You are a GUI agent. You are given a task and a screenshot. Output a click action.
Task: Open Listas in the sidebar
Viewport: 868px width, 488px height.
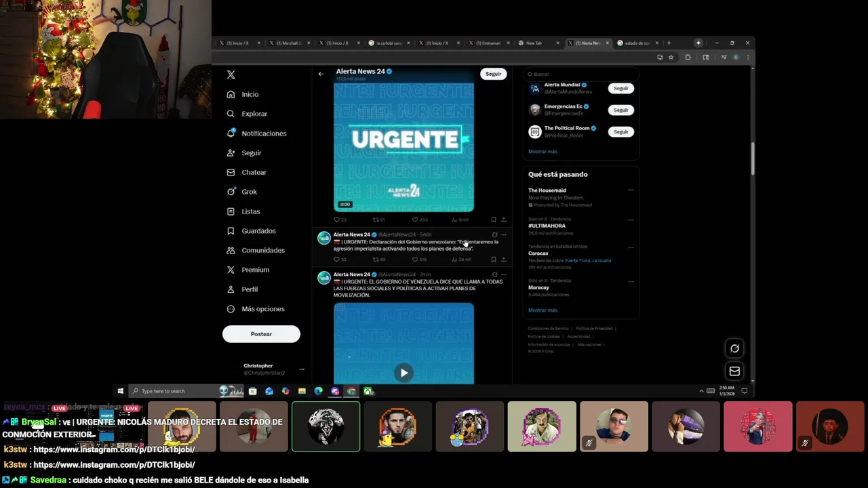[x=243, y=211]
